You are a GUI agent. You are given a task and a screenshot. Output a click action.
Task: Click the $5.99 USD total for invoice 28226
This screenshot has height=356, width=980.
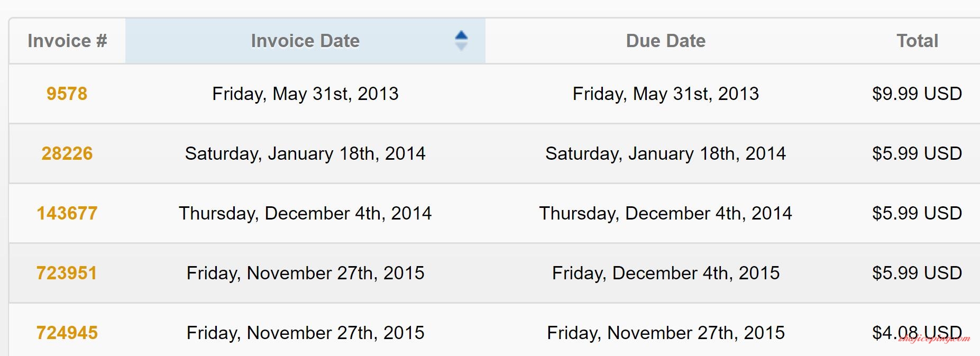point(917,153)
